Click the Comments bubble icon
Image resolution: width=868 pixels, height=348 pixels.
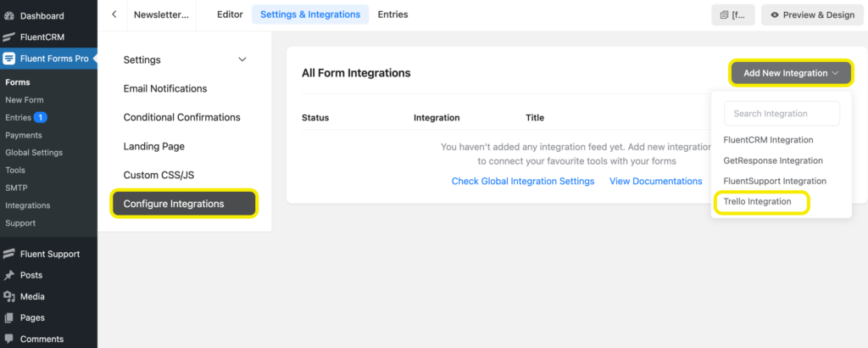tap(8, 339)
